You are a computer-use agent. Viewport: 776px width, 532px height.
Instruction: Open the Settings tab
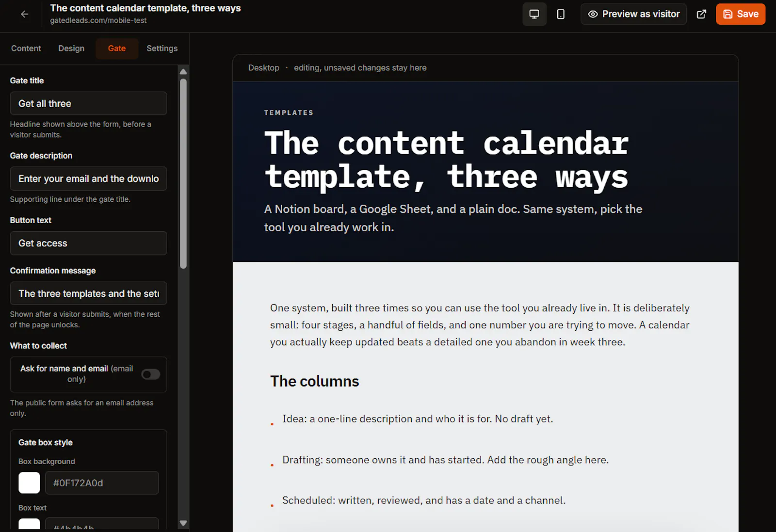[x=162, y=48]
